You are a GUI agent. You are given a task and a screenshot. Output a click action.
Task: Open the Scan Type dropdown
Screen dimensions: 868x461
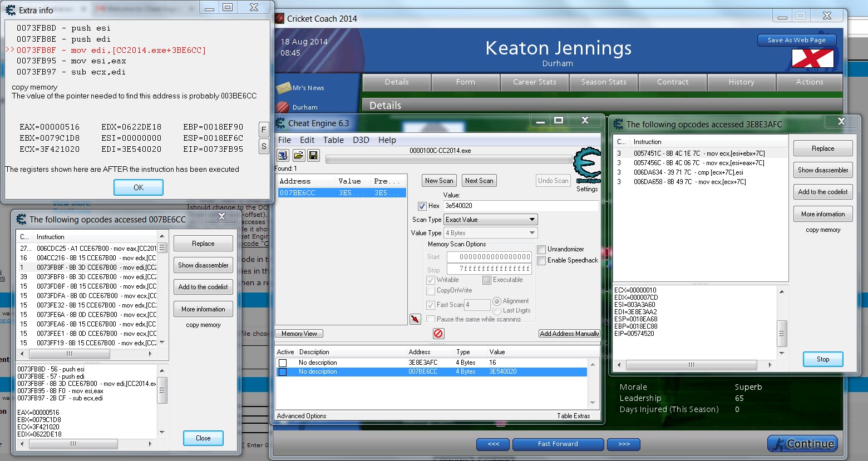click(490, 220)
